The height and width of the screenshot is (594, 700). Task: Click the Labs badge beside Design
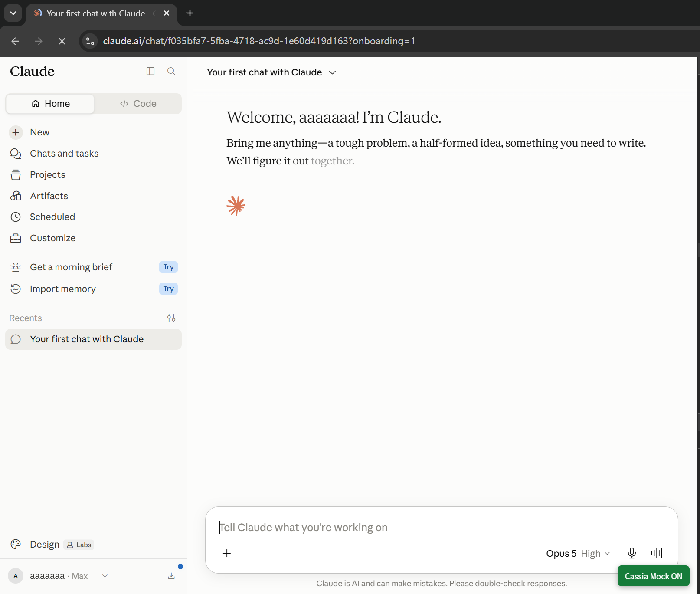coord(79,545)
